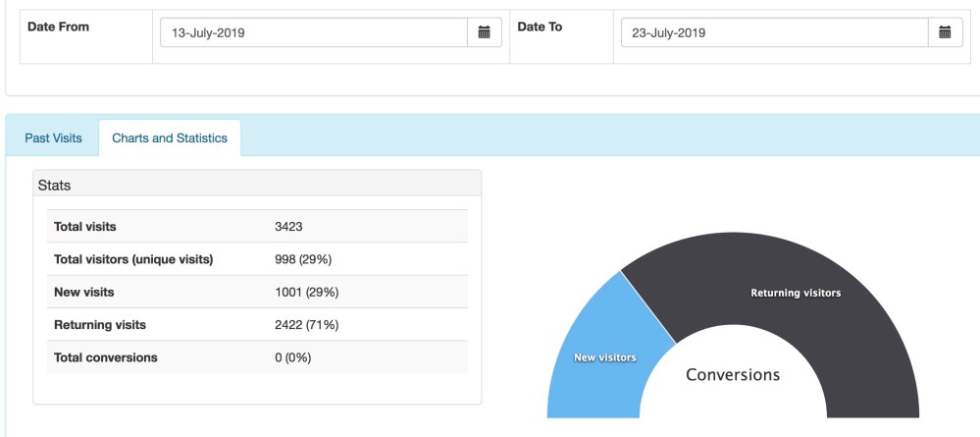Click the Conversions chart center title
980x437 pixels.
pos(733,374)
